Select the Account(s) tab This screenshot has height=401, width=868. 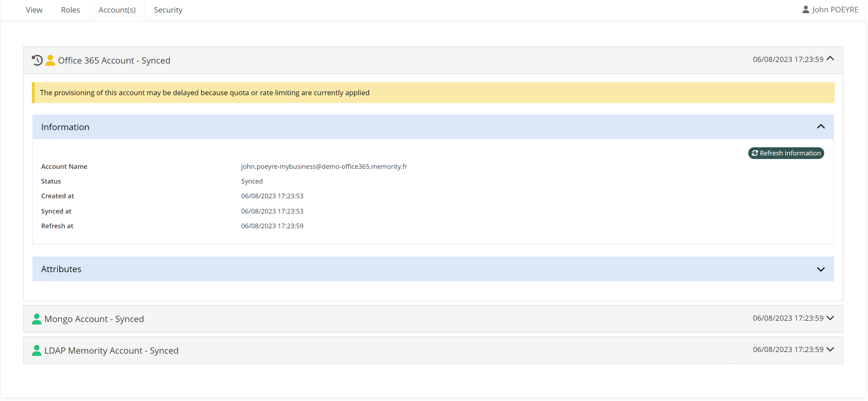(117, 10)
